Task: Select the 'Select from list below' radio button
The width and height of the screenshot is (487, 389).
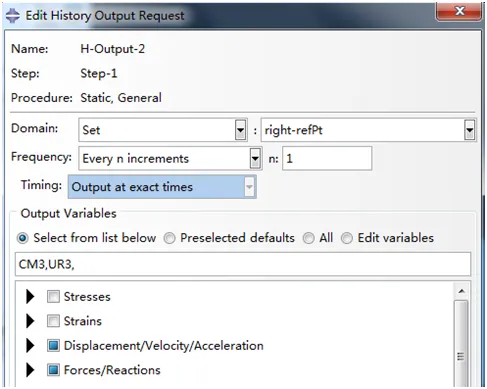Action: click(x=23, y=238)
